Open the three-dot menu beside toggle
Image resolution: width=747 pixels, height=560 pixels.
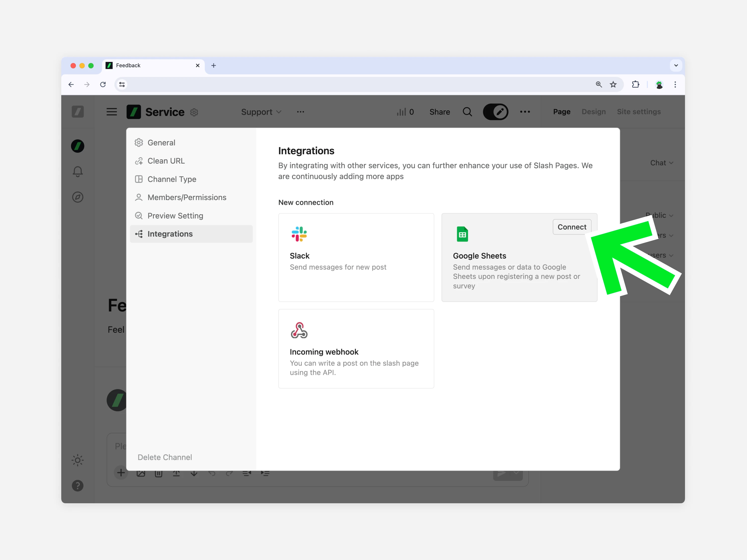click(x=525, y=112)
